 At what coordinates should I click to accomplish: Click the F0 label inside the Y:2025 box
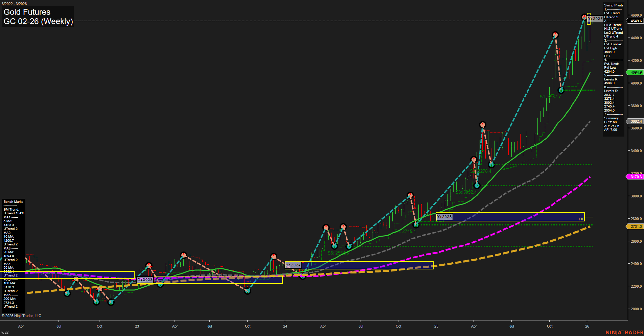(581, 218)
